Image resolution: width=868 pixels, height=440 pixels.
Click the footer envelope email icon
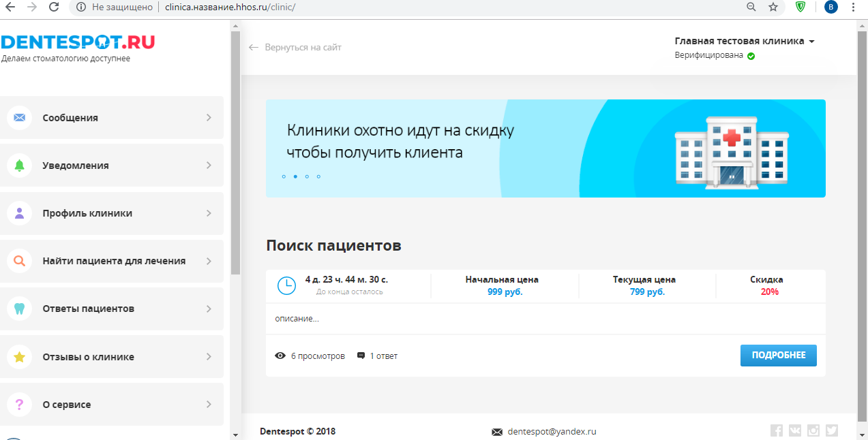click(497, 432)
